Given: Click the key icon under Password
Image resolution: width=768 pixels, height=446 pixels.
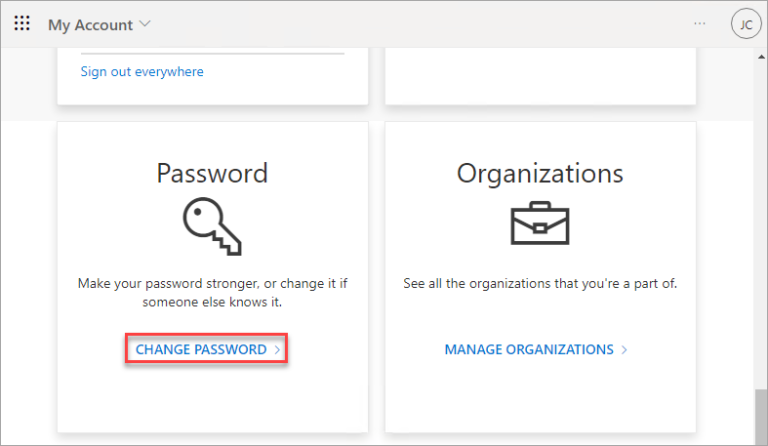Looking at the screenshot, I should point(212,225).
